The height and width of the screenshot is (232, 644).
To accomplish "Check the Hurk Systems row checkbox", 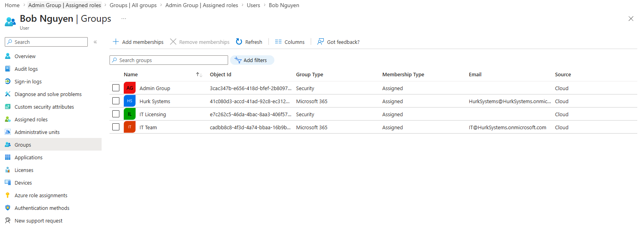I will point(116,101).
